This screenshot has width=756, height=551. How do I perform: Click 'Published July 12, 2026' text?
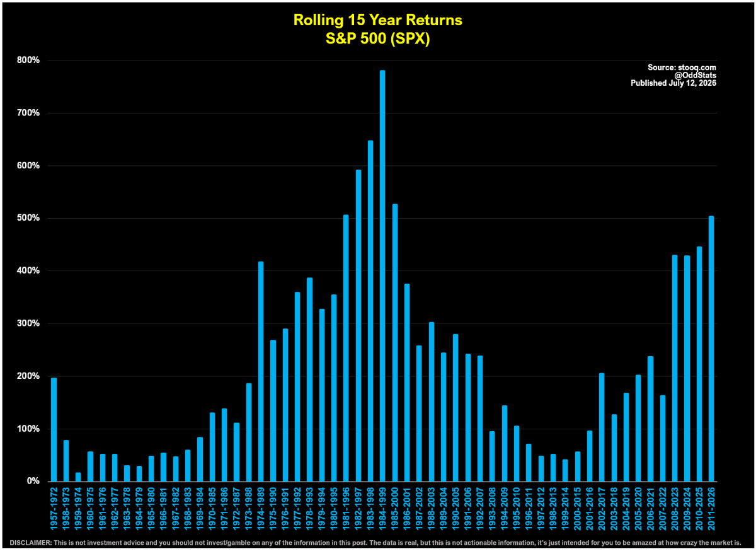[673, 83]
